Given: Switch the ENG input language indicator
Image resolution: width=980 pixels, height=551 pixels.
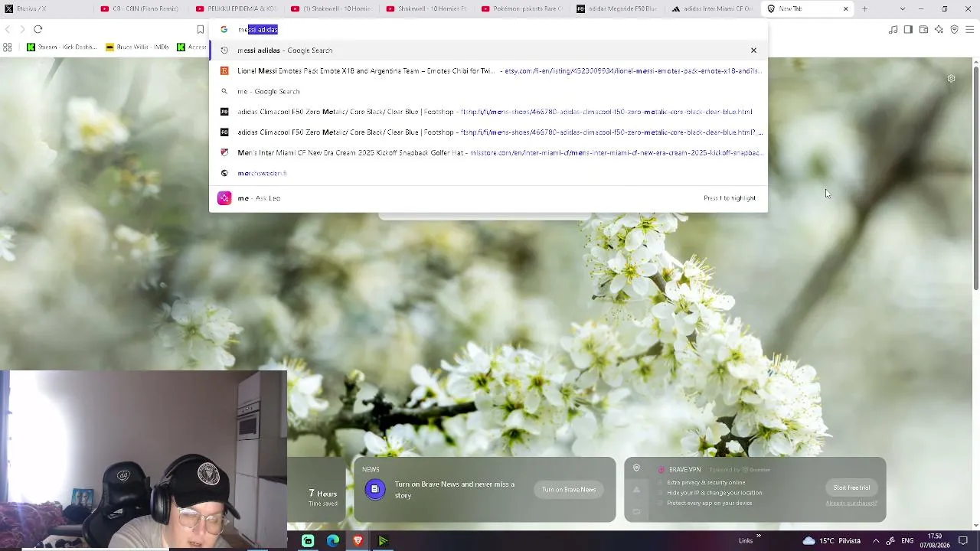Looking at the screenshot, I should coord(907,541).
